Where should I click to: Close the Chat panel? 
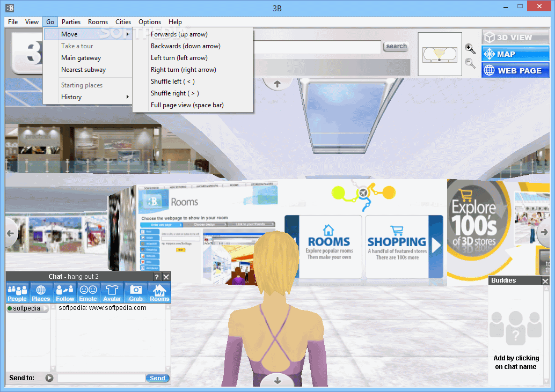tap(166, 277)
